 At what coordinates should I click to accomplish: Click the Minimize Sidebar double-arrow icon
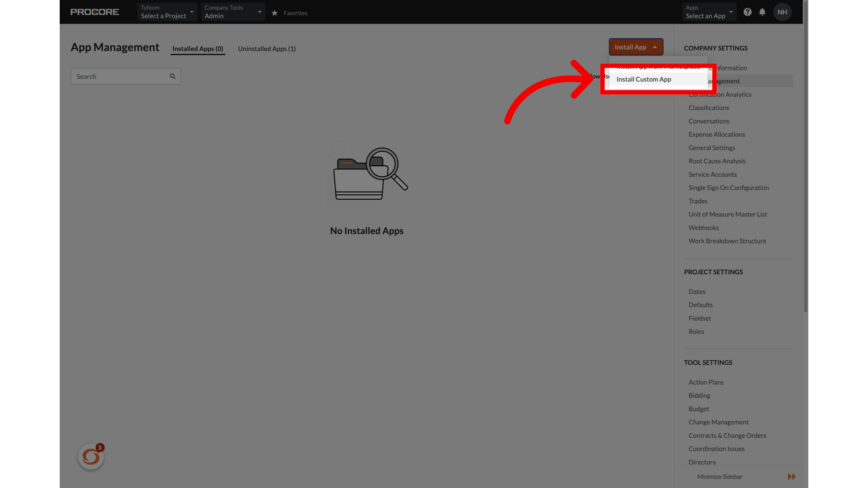[x=792, y=477]
